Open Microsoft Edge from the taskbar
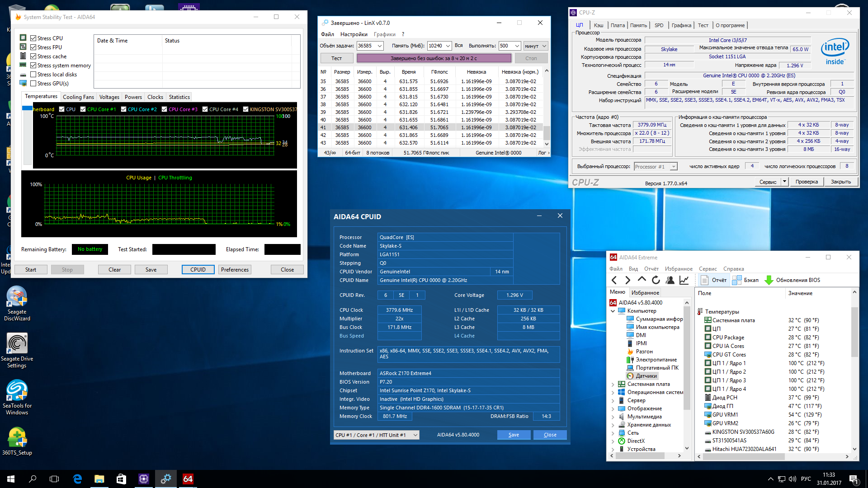 [77, 479]
